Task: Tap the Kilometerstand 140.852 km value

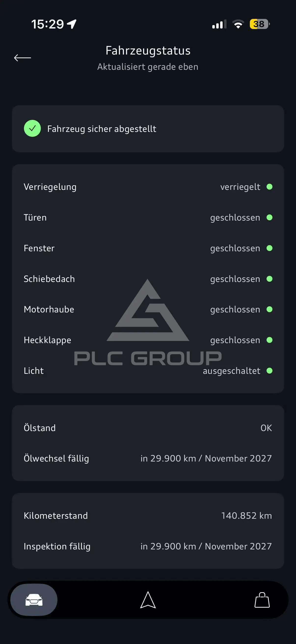Action: coord(246,516)
